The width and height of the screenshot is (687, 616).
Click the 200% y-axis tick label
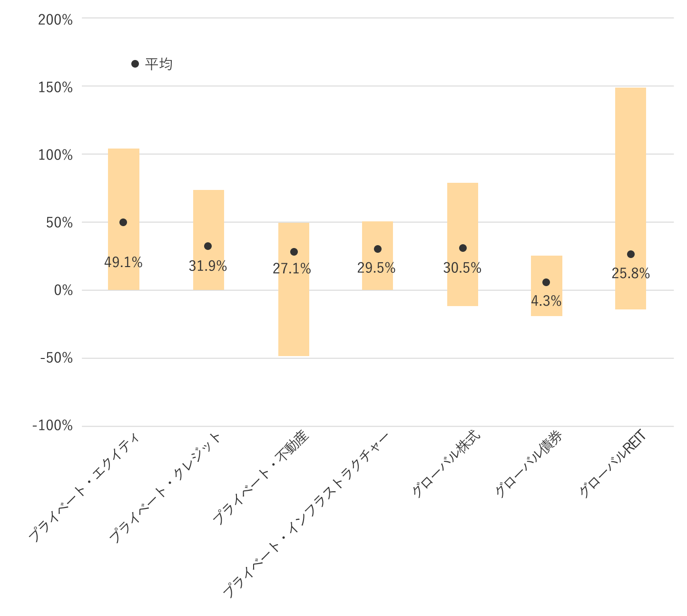[x=56, y=20]
